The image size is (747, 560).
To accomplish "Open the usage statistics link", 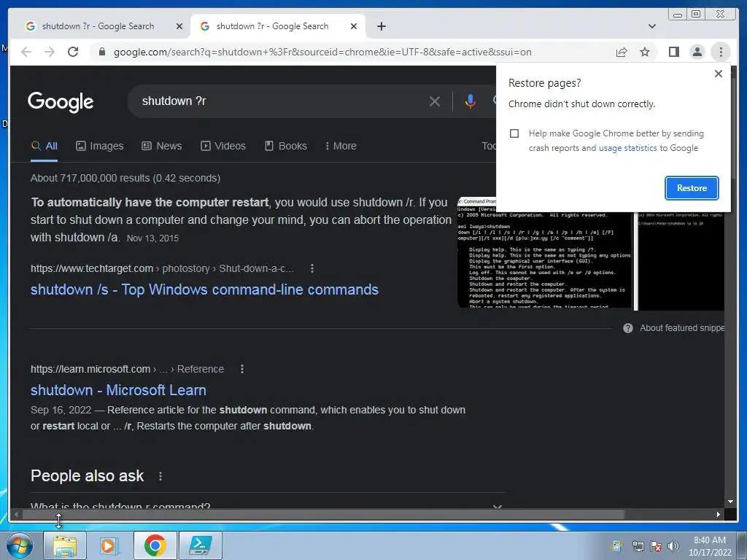I will pos(627,148).
